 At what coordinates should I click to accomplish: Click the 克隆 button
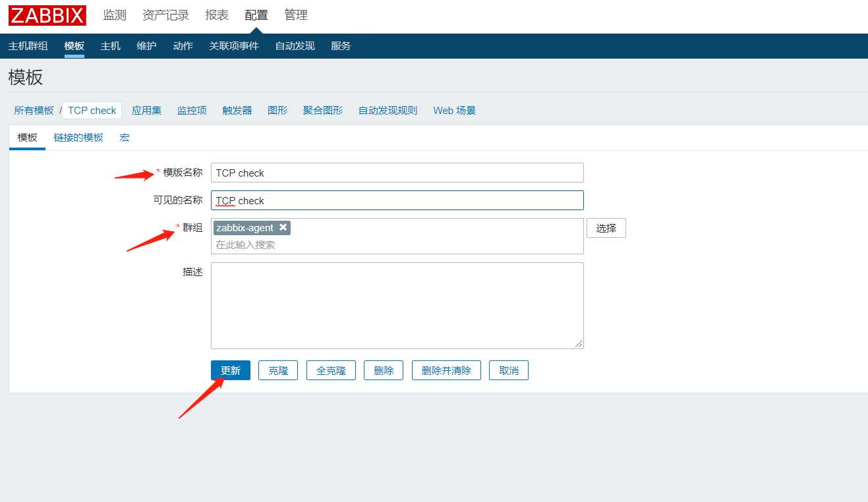[278, 370]
